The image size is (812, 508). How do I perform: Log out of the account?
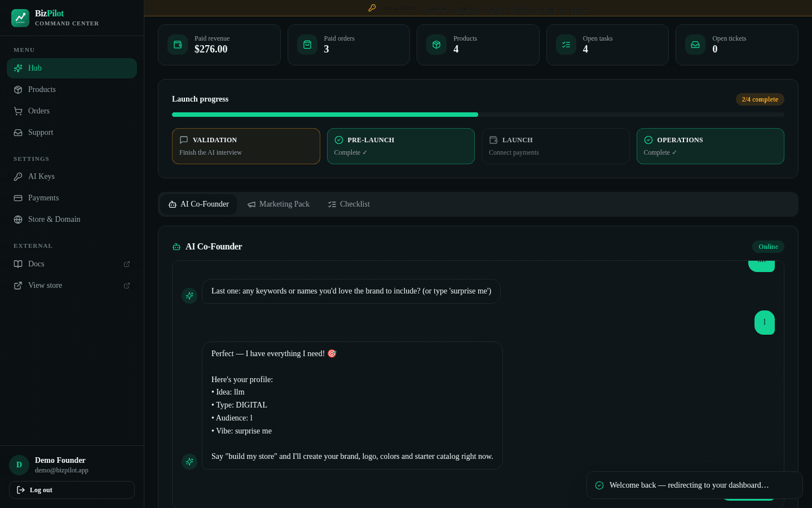click(x=72, y=490)
